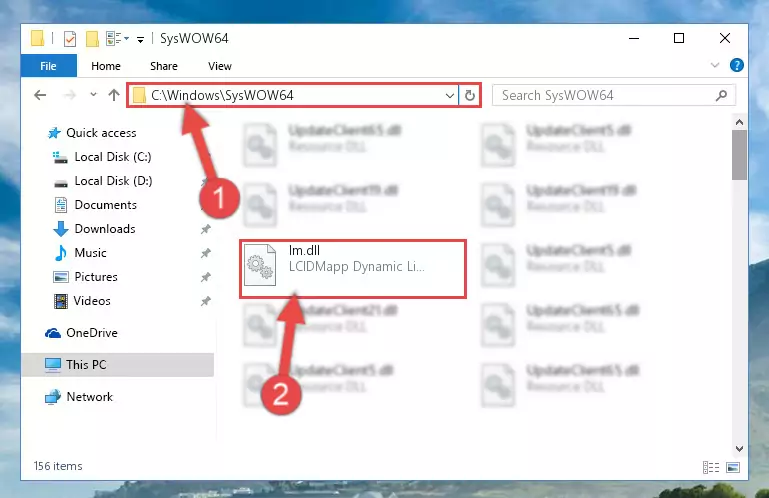Open the View ribbon tab

click(220, 66)
